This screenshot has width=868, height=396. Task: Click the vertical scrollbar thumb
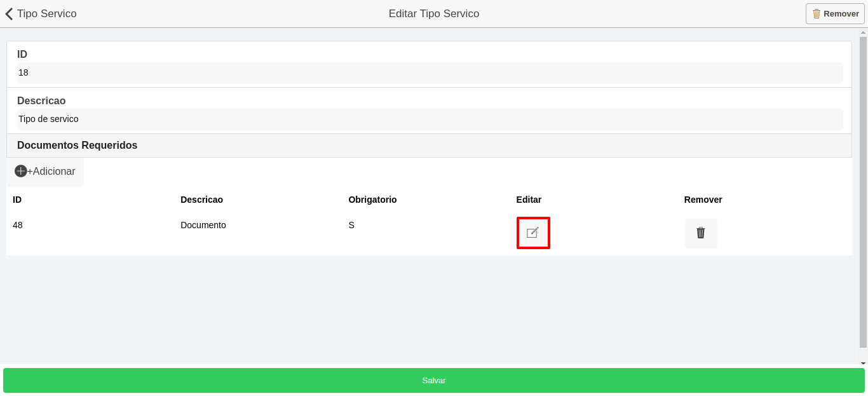[x=863, y=191]
